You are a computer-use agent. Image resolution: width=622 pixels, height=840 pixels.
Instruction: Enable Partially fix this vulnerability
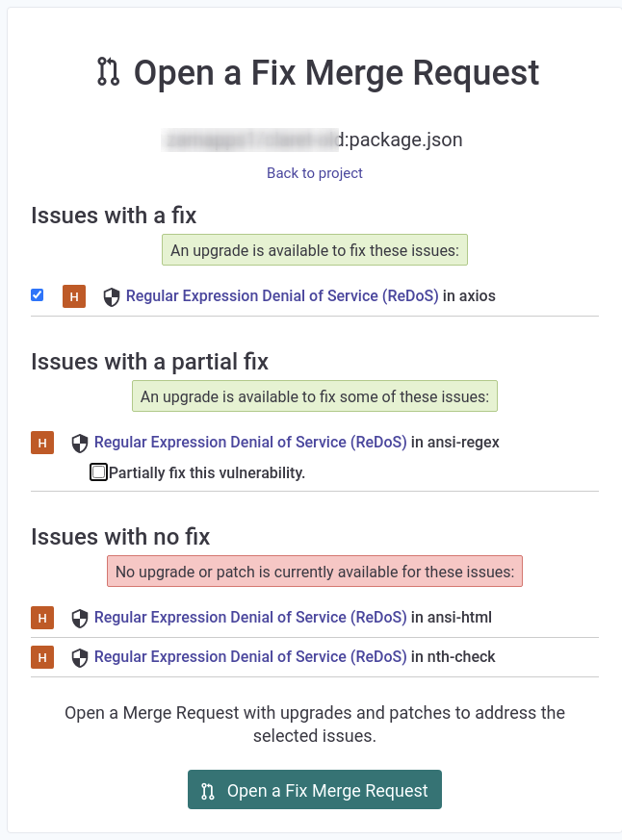99,471
